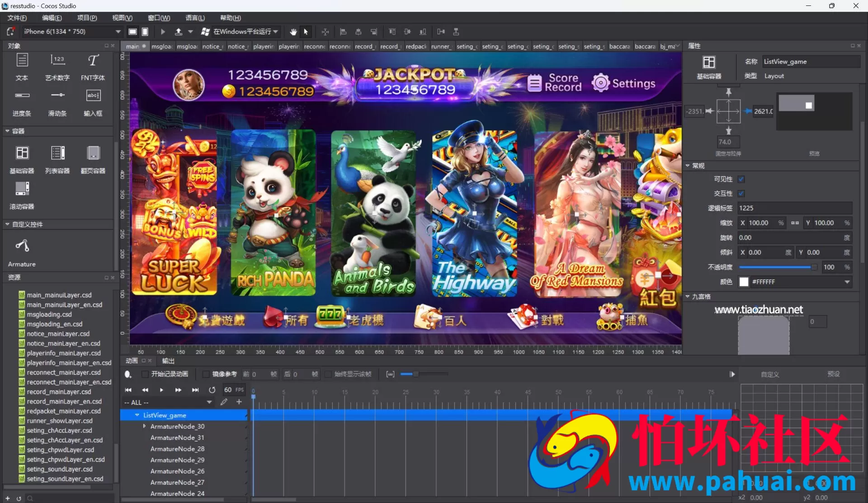Image resolution: width=868 pixels, height=503 pixels.
Task: Open the #FFFFFF color dropdown
Action: coord(847,282)
